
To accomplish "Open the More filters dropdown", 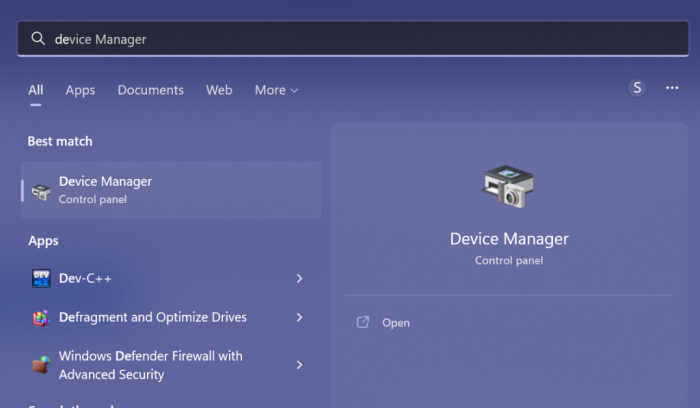I will (x=276, y=90).
